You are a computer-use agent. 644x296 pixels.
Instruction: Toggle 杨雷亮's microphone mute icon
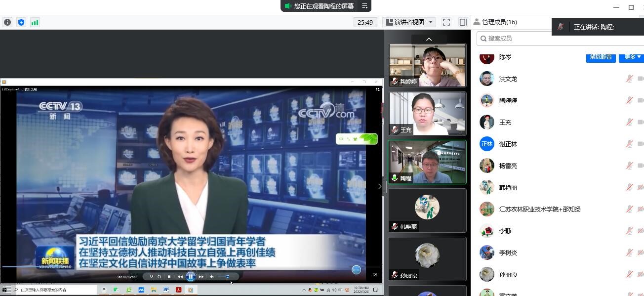629,166
